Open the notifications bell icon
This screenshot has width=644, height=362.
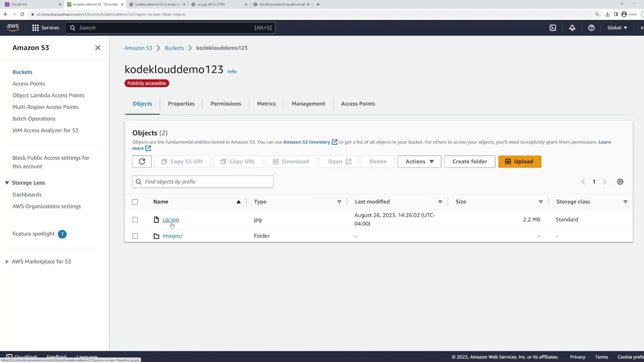pyautogui.click(x=572, y=28)
